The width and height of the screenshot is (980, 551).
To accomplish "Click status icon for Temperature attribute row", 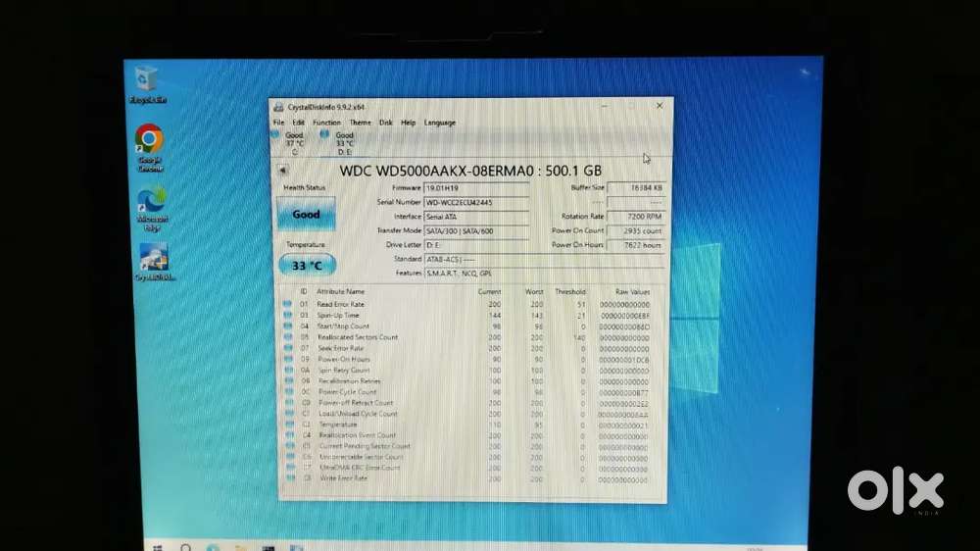I will point(290,425).
